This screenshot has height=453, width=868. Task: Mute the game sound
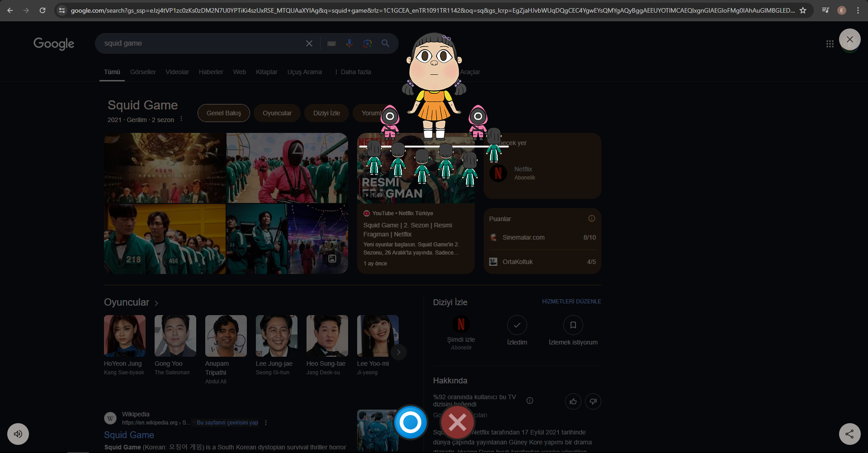18,434
